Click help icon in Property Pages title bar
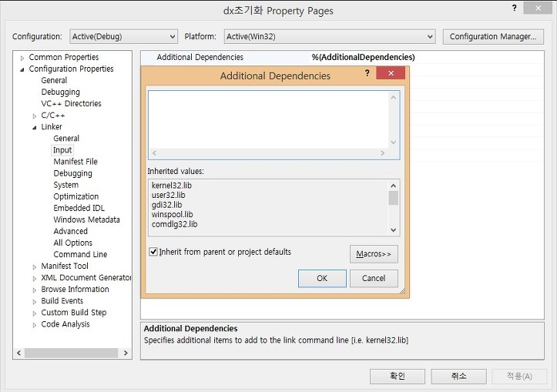This screenshot has width=557, height=392. point(515,8)
